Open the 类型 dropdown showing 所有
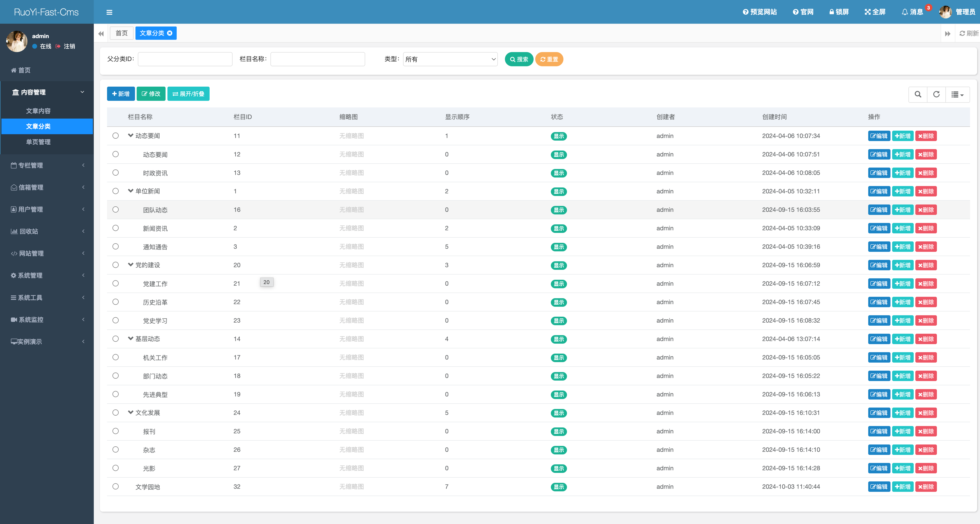 point(450,59)
